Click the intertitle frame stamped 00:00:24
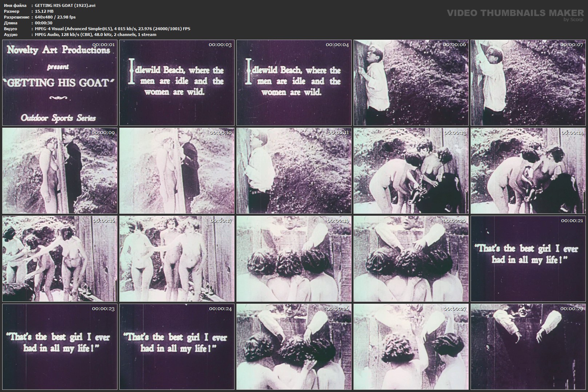 (177, 347)
